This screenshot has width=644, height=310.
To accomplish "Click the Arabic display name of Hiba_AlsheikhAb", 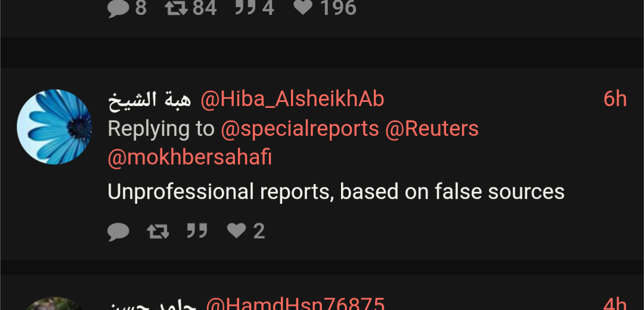I will coord(150,100).
